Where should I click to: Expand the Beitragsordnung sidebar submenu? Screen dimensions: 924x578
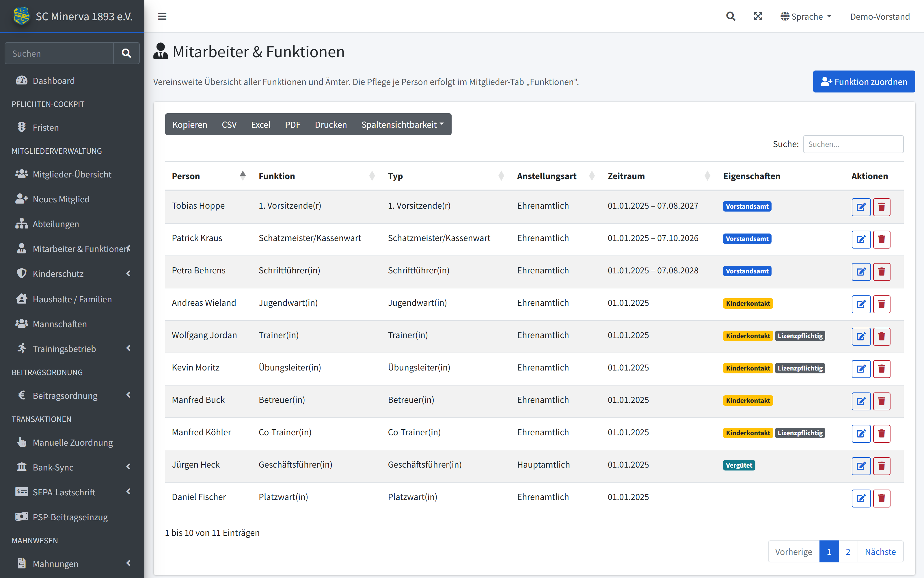pyautogui.click(x=72, y=395)
